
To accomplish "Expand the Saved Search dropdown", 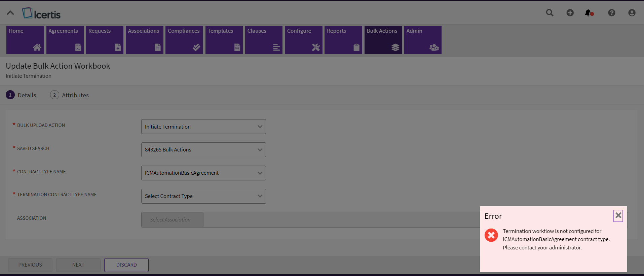I will coord(203,150).
